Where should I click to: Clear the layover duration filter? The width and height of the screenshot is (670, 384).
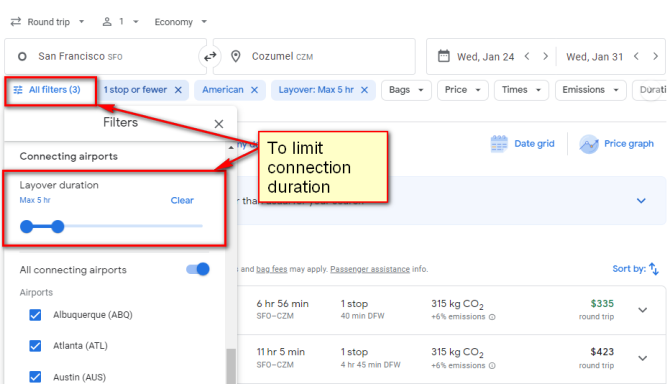coord(182,200)
